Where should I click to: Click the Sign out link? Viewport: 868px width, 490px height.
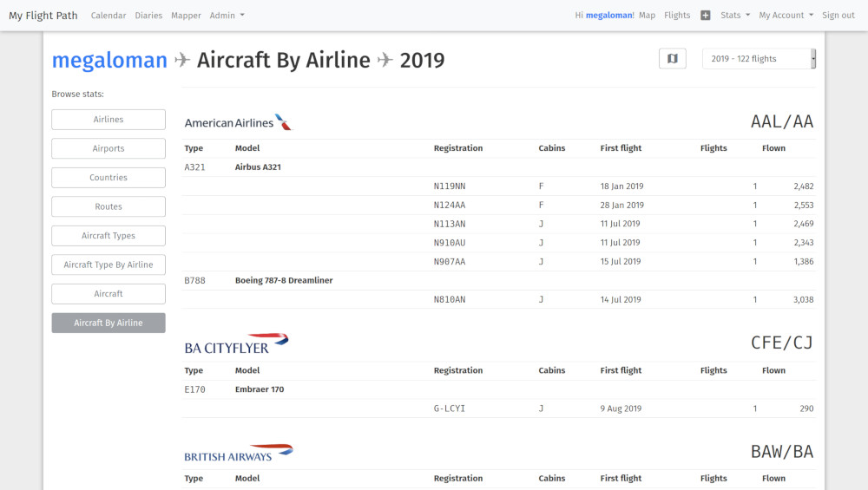pyautogui.click(x=838, y=16)
